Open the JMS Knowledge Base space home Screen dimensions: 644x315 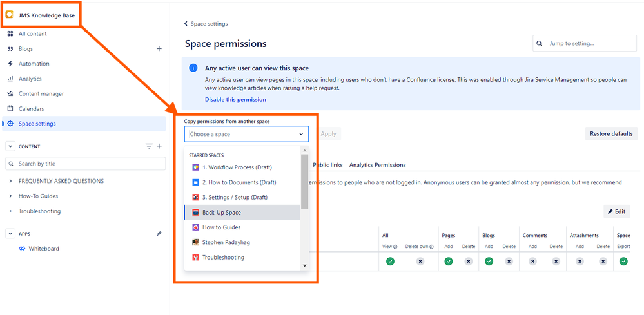[46, 15]
